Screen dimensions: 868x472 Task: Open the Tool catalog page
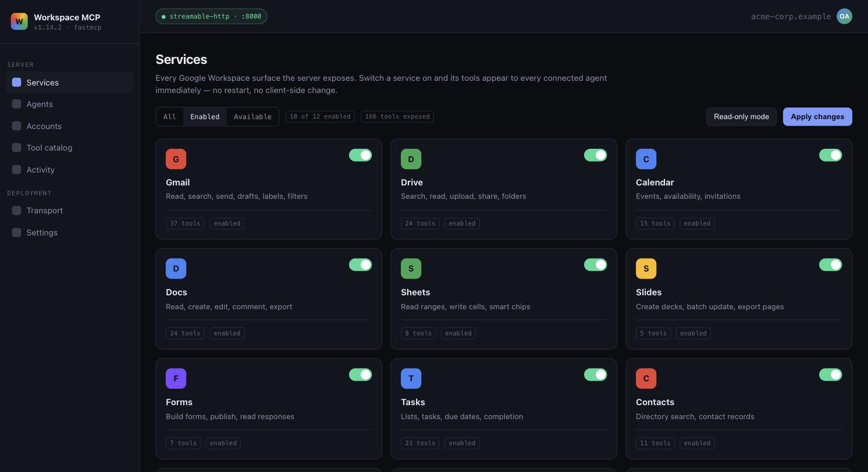pos(70,148)
